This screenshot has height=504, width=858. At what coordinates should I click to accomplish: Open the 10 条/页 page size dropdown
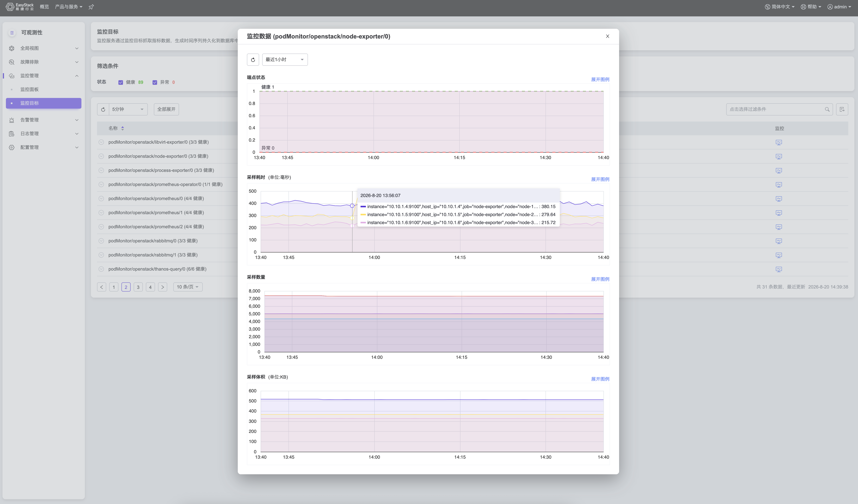click(188, 287)
